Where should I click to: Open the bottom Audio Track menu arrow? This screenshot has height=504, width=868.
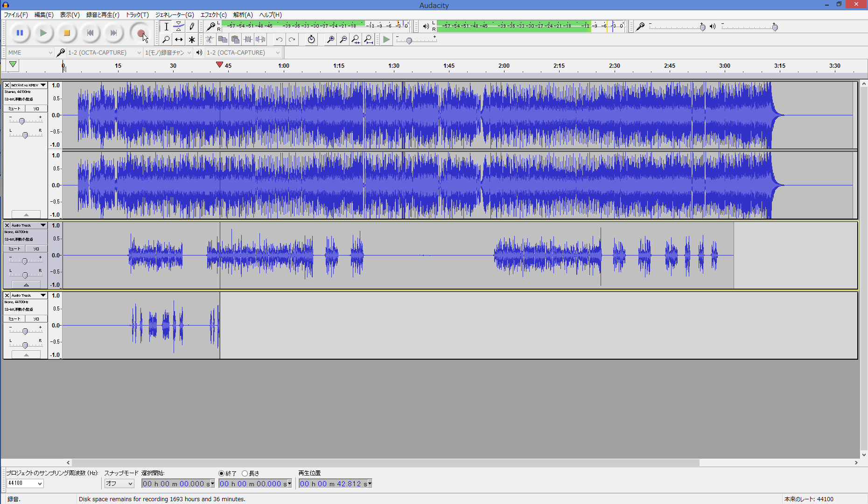43,295
